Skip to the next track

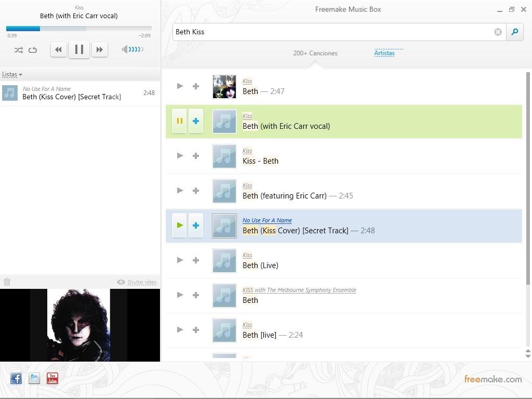click(99, 49)
